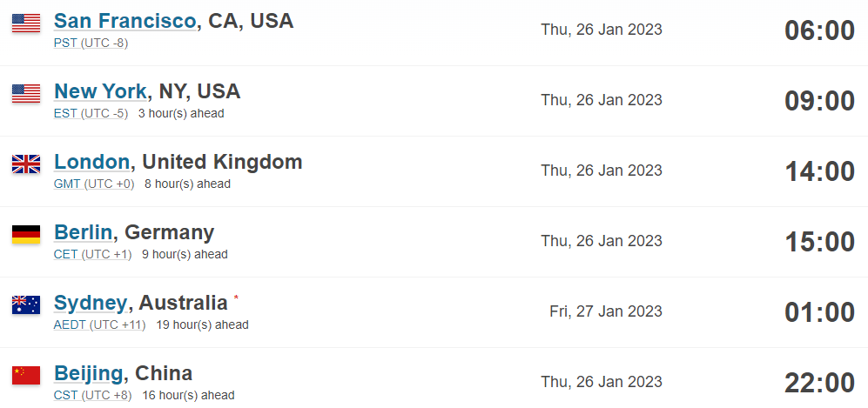Click the German flag icon

26,234
